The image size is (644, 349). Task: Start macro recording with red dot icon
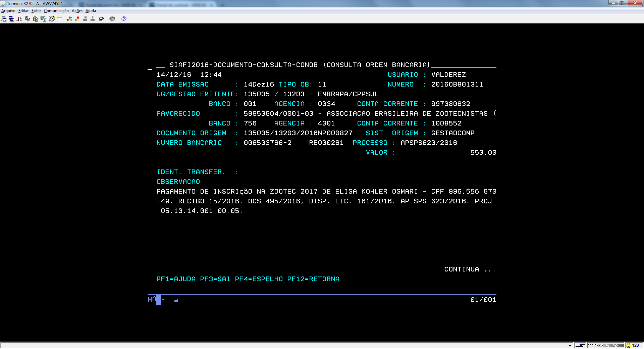(77, 19)
